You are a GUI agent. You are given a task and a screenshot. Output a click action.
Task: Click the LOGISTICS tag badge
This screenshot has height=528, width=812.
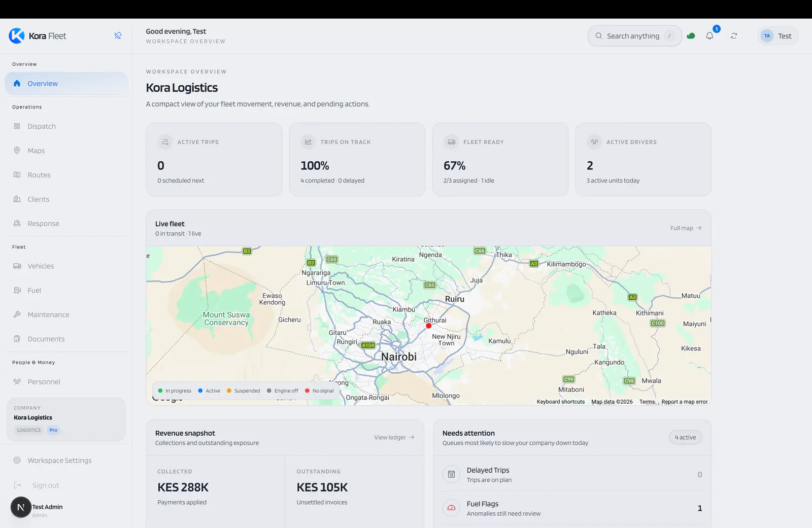pos(29,430)
